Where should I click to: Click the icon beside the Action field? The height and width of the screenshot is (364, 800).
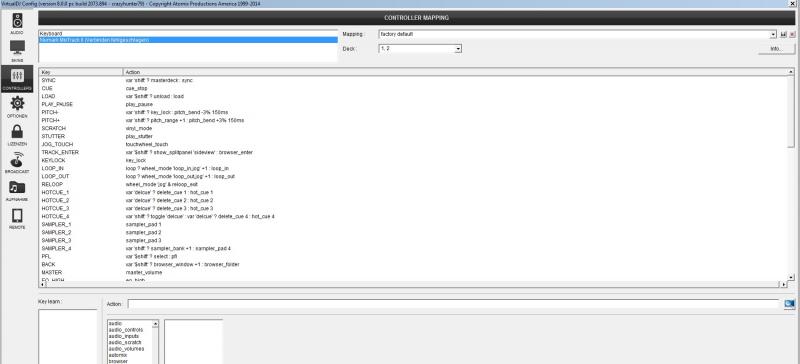click(789, 304)
